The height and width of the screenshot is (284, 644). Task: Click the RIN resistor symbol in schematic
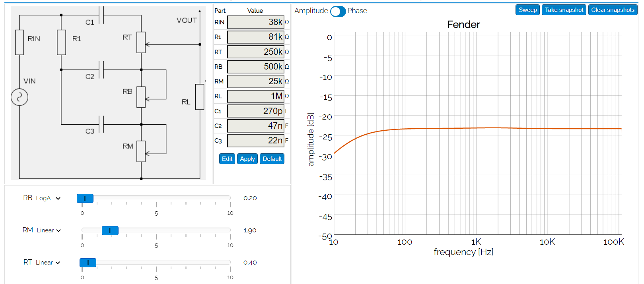19,42
